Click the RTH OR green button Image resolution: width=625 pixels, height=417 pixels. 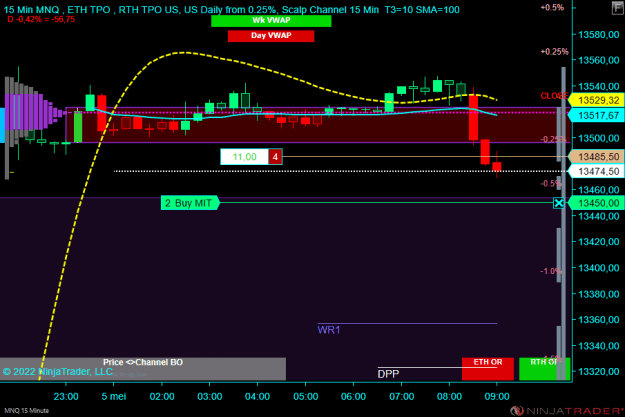tap(544, 369)
